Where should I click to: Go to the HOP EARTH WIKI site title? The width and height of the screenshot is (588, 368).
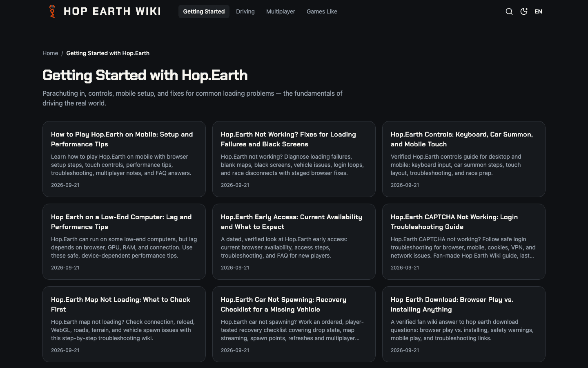pos(112,11)
